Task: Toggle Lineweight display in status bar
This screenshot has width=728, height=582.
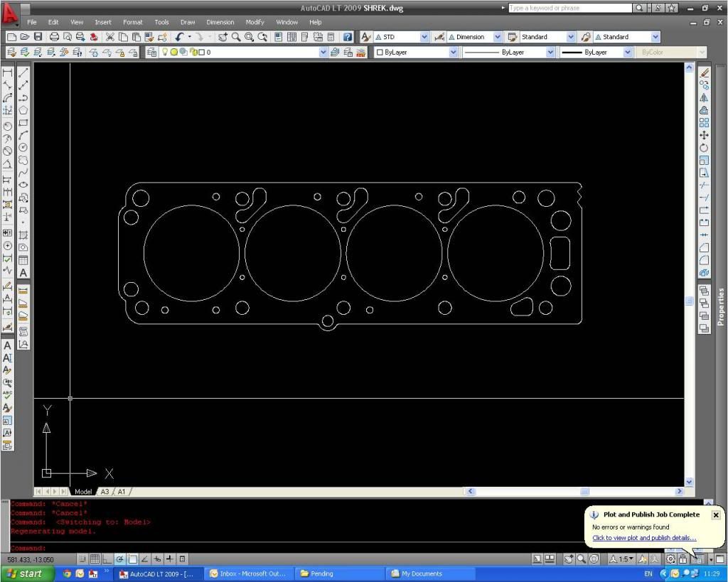Action: point(170,559)
